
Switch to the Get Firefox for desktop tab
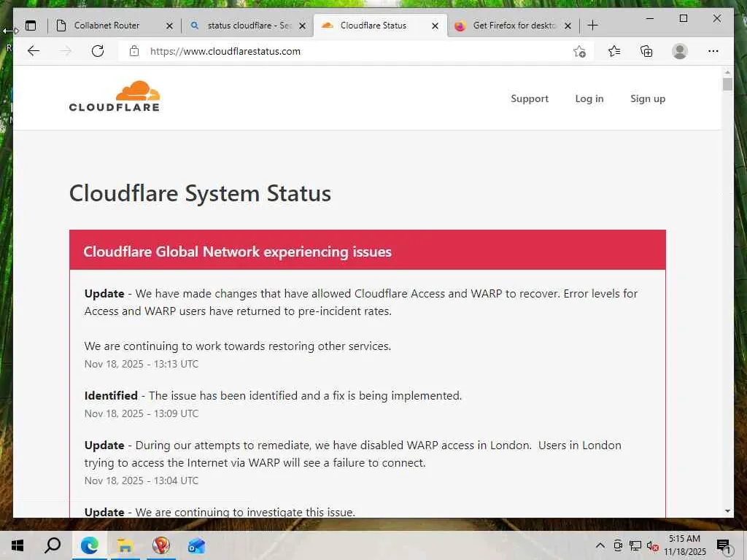[x=513, y=26]
